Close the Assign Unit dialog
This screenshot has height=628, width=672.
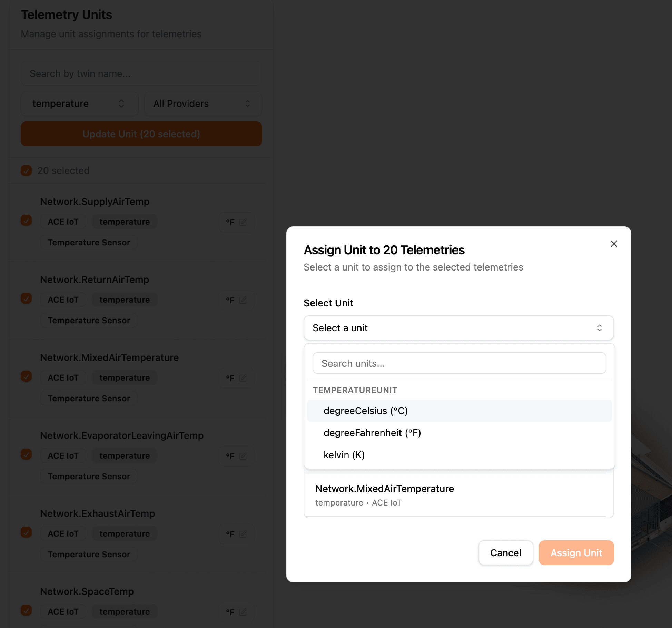[614, 244]
